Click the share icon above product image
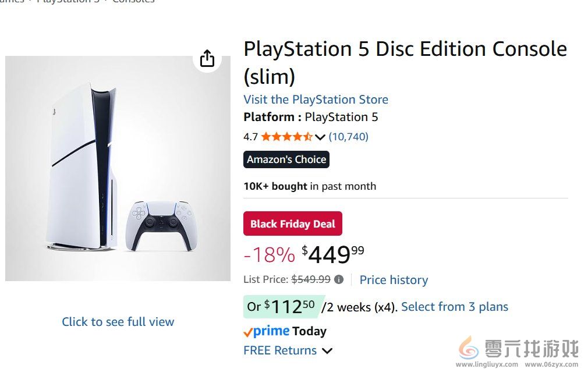This screenshot has height=369, width=588. (207, 58)
